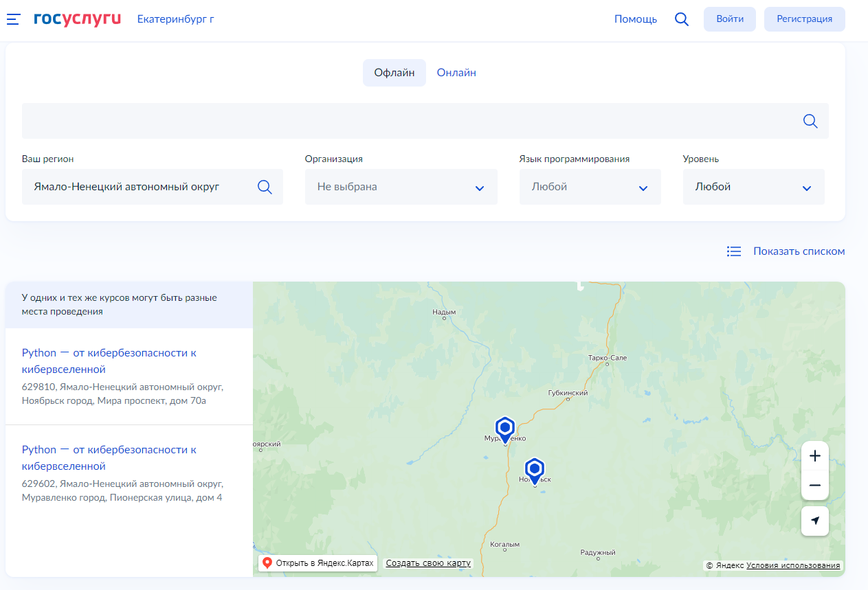Zoom out the map with minus
Viewport: 868px width, 590px height.
click(815, 485)
